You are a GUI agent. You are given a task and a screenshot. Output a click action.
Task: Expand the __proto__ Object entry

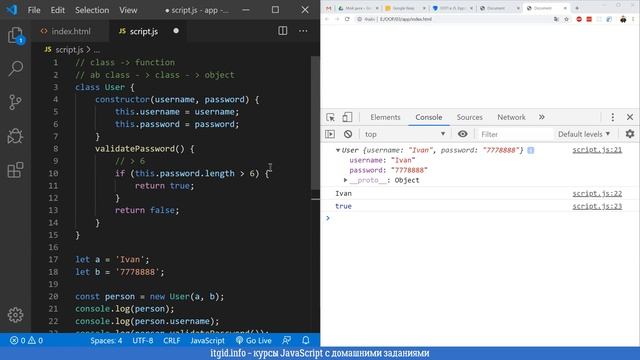(345, 180)
